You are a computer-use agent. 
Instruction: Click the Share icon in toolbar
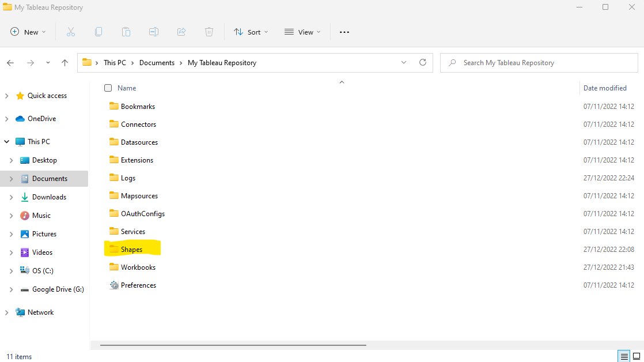(181, 32)
